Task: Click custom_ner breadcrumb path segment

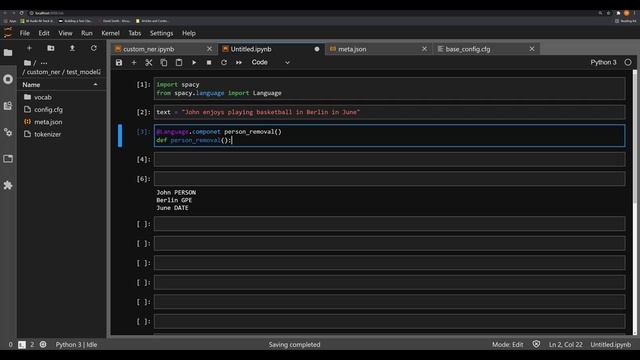Action: [44, 72]
